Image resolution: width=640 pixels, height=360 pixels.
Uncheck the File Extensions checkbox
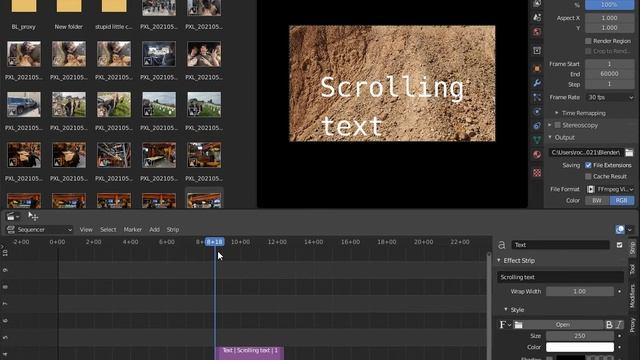(588, 165)
